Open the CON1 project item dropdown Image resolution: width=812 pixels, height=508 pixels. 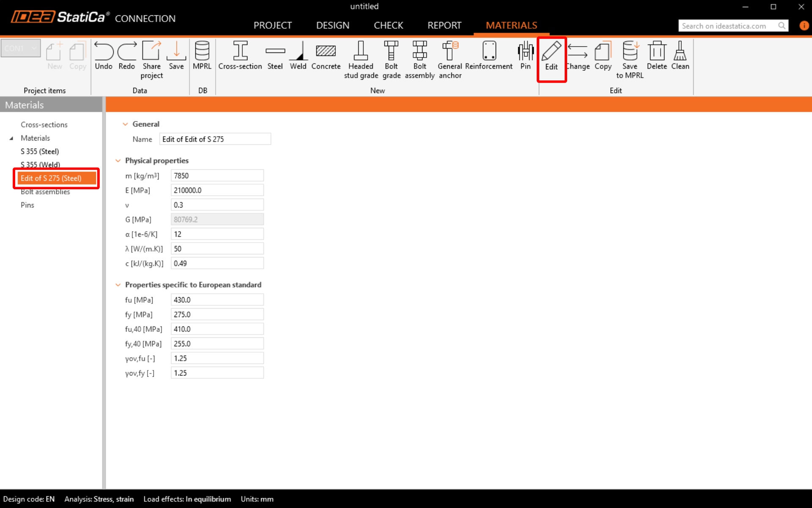[21, 48]
